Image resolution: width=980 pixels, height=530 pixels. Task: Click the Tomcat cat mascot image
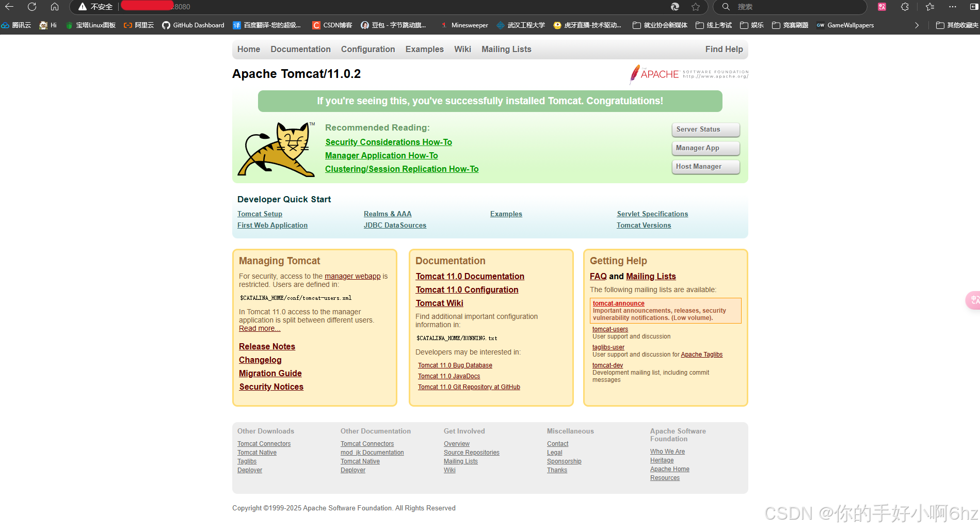click(x=277, y=149)
